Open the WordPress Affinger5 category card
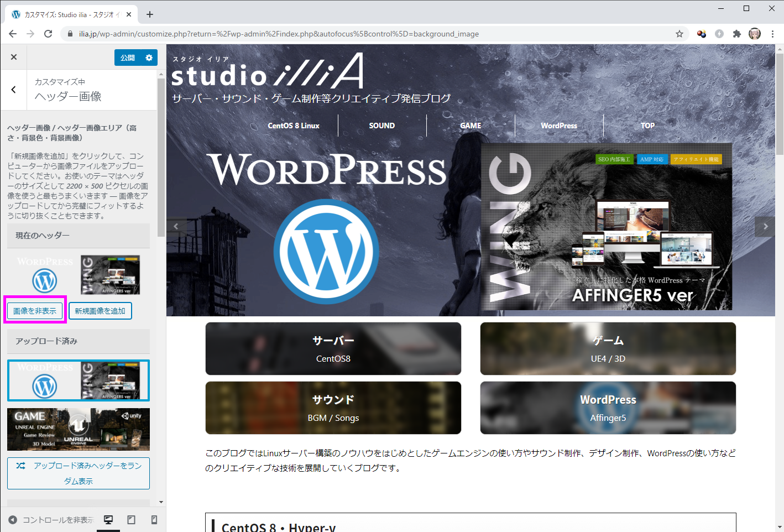784x532 pixels. [608, 408]
